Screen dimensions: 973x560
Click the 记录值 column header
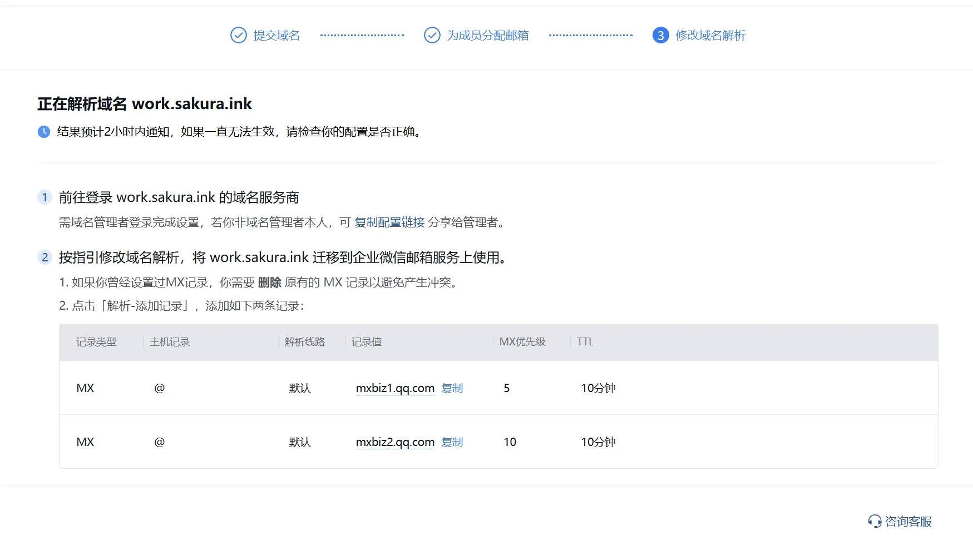click(367, 342)
